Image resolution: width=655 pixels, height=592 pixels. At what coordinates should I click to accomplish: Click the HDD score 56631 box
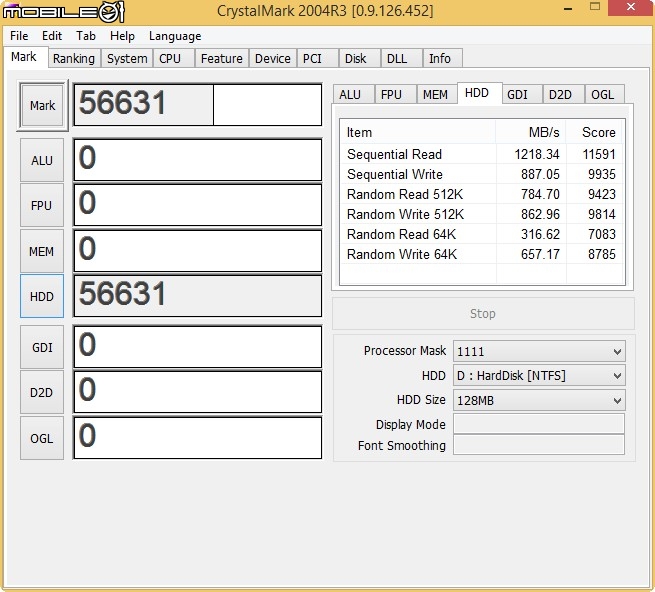(198, 296)
